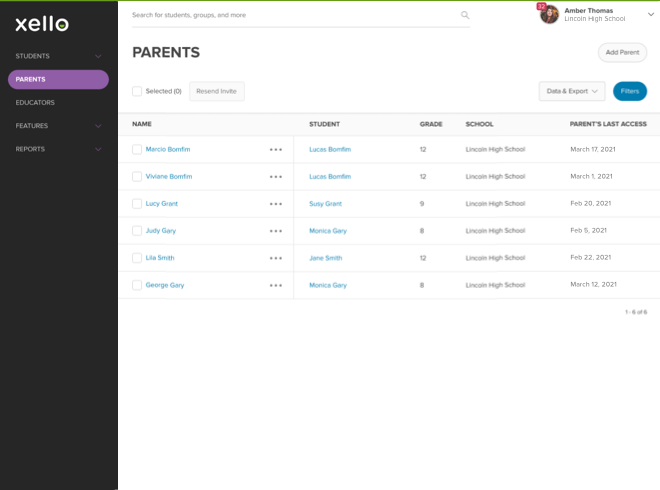Click the search magnifier icon

coord(465,15)
